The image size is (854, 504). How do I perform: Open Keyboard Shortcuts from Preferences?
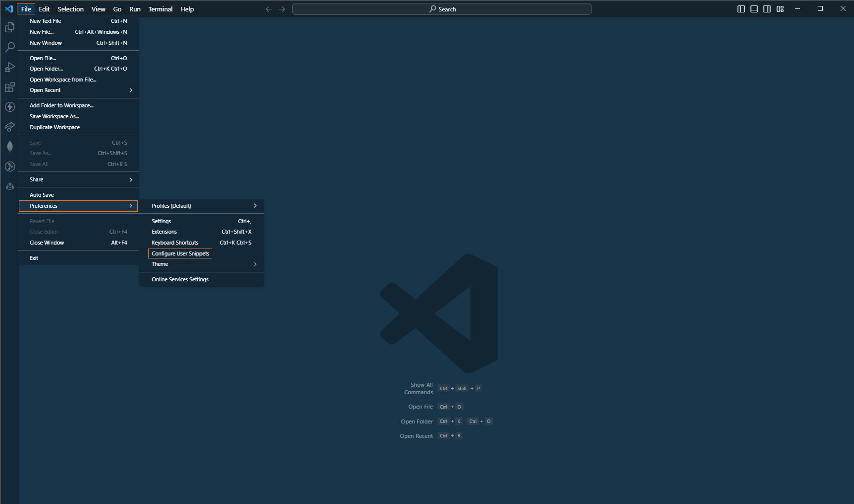point(175,243)
